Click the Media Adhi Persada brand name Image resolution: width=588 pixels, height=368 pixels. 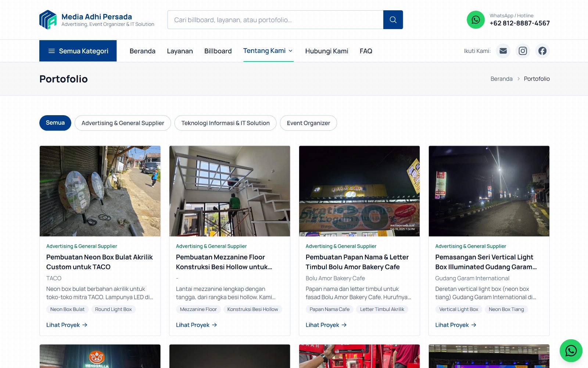tap(97, 17)
